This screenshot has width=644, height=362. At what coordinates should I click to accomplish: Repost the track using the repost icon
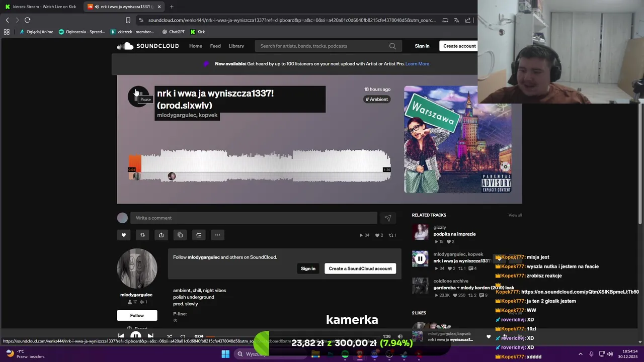click(x=142, y=235)
